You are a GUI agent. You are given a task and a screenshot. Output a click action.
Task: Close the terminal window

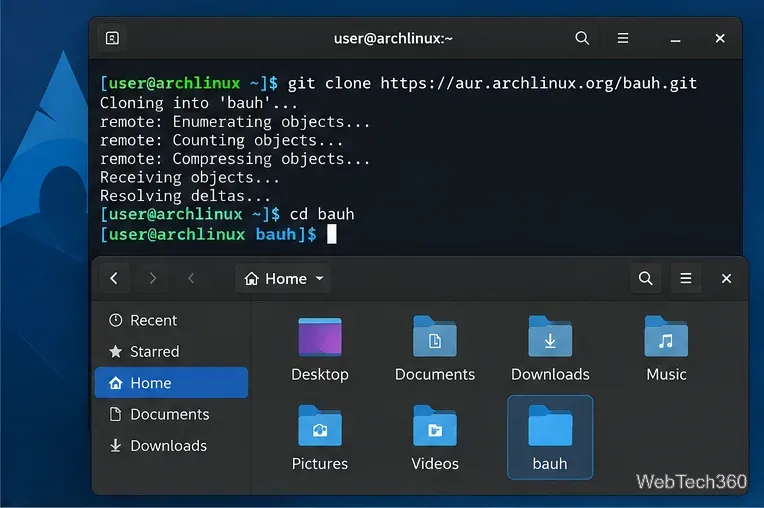coord(720,38)
